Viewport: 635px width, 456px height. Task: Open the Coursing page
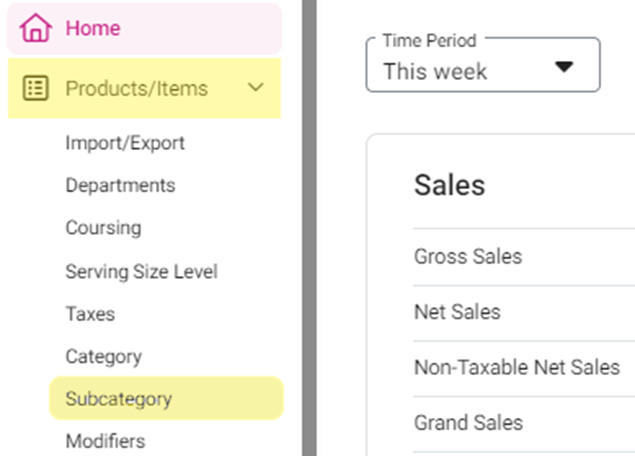(103, 228)
